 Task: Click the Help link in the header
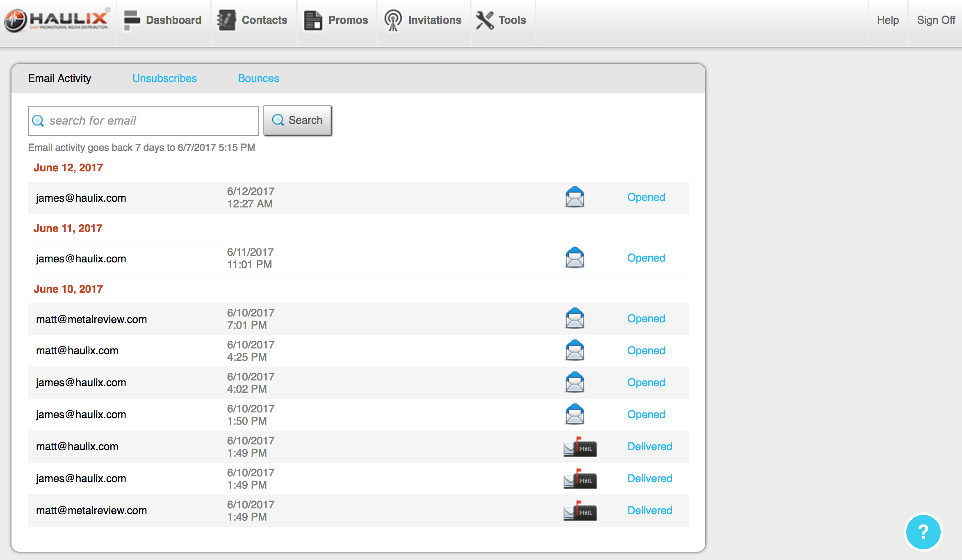(888, 20)
